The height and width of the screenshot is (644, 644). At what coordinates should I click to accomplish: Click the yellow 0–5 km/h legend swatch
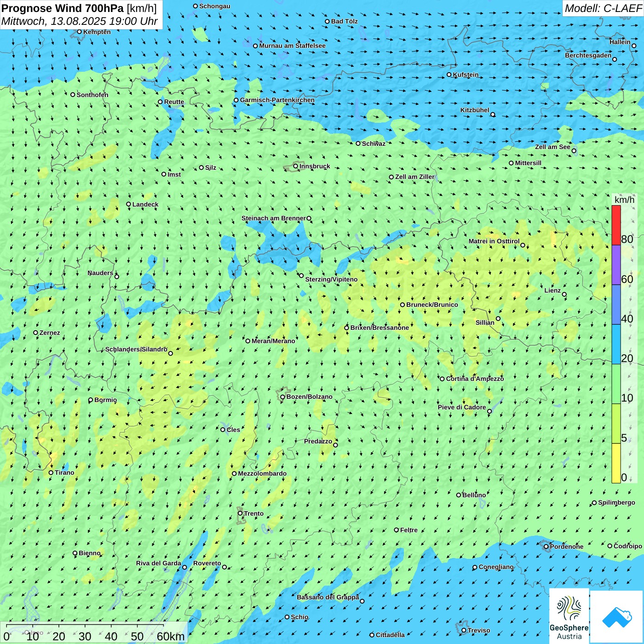point(616,463)
